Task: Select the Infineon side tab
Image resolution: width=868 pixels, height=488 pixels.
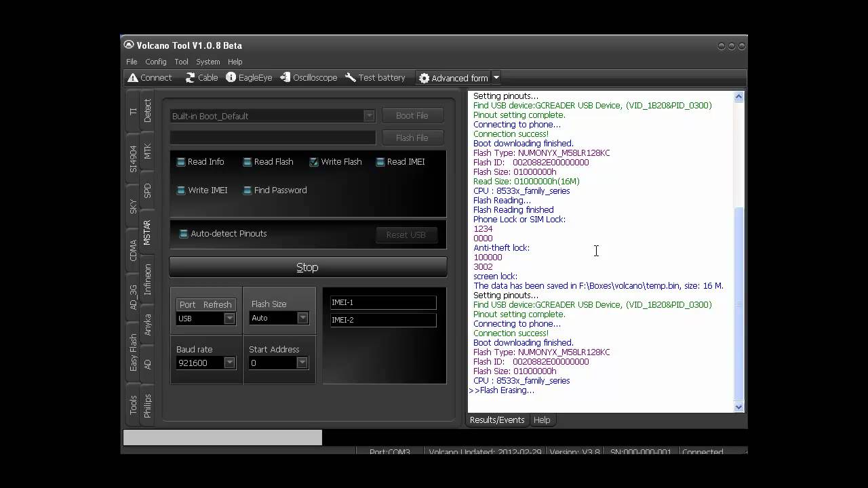Action: (147, 279)
